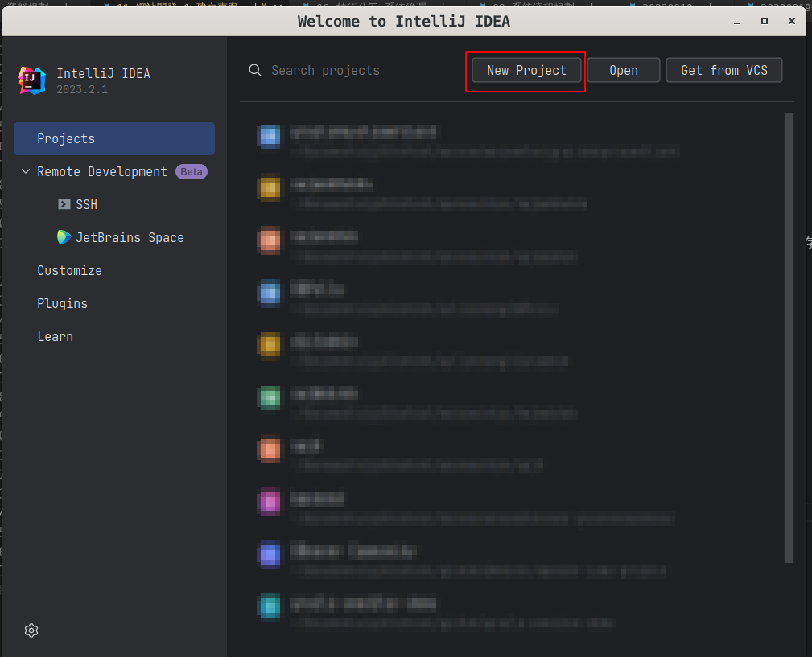This screenshot has height=657, width=812.
Task: Open JetBrains Space option
Action: tap(130, 237)
